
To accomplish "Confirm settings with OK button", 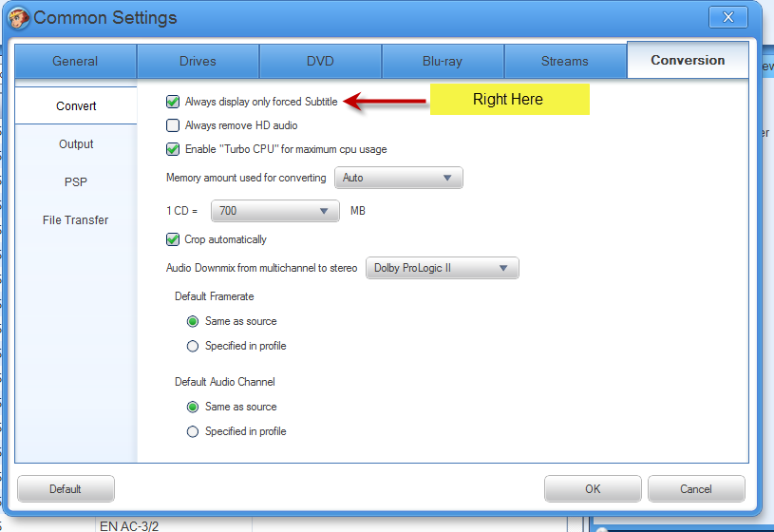I will point(593,489).
